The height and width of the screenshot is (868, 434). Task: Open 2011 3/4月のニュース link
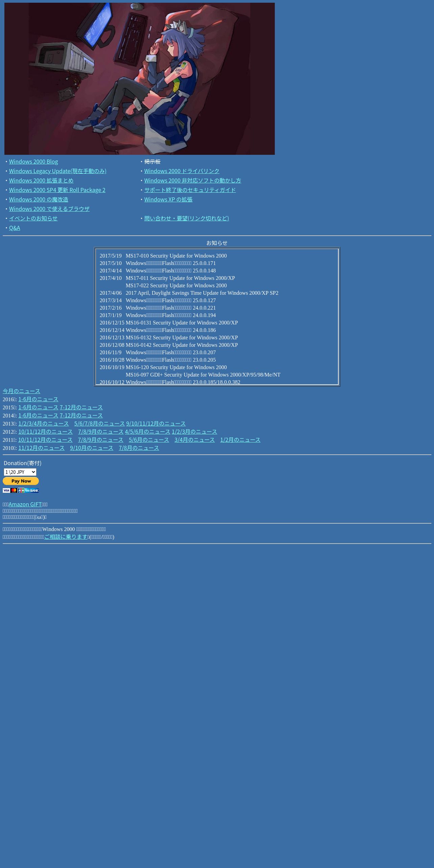tap(194, 440)
